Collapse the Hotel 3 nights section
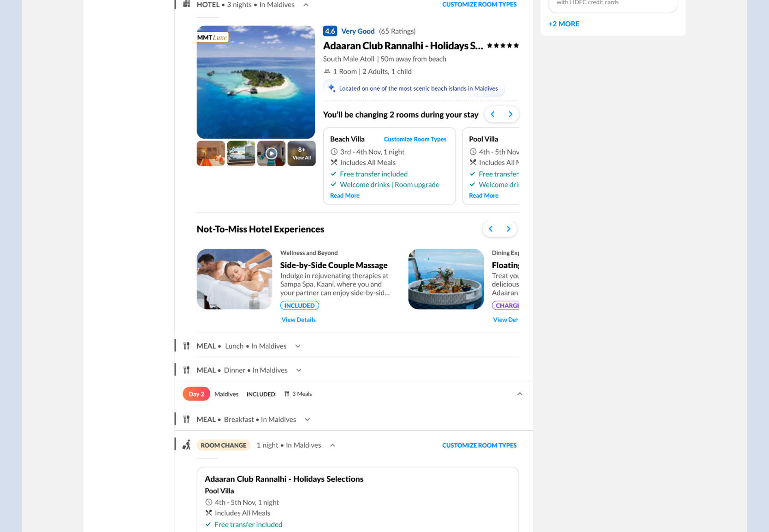769x532 pixels. click(x=306, y=5)
